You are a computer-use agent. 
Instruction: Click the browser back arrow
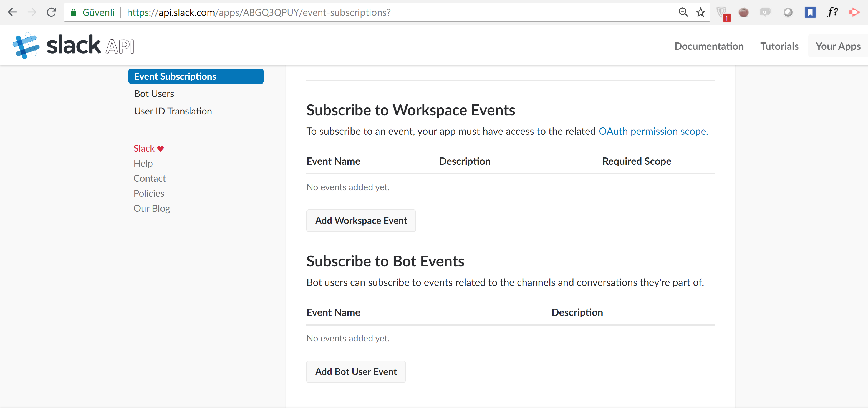click(12, 12)
